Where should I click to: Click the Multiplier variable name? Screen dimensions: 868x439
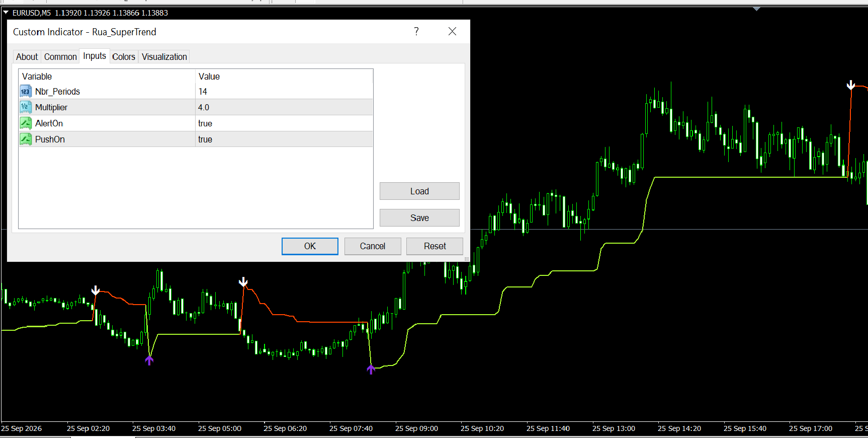point(51,107)
